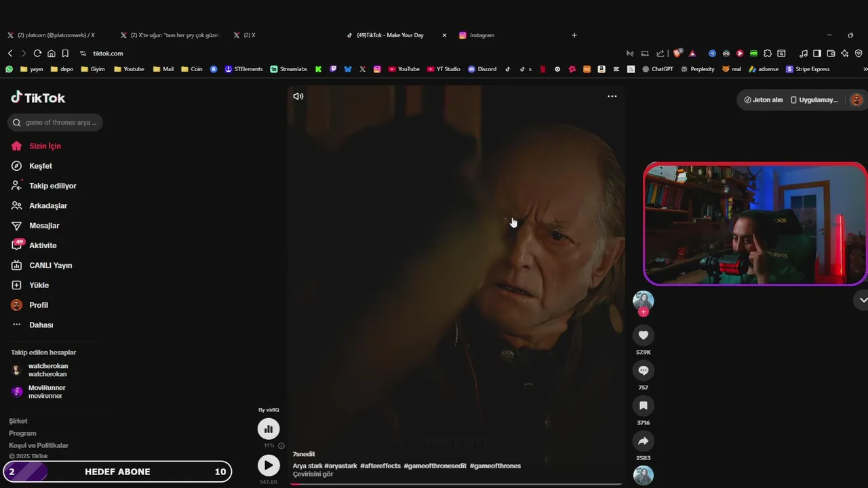Open the ChatGPT bookmark

pyautogui.click(x=658, y=69)
